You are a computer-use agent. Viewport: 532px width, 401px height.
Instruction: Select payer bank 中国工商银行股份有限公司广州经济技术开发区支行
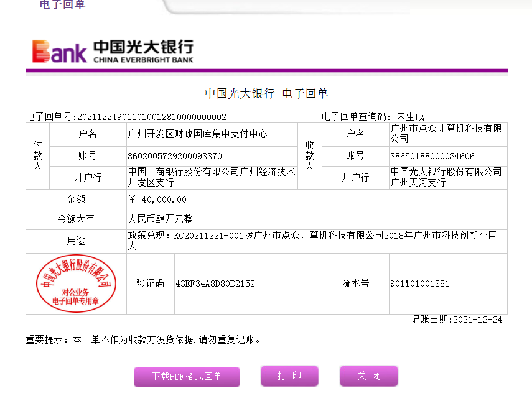point(212,177)
